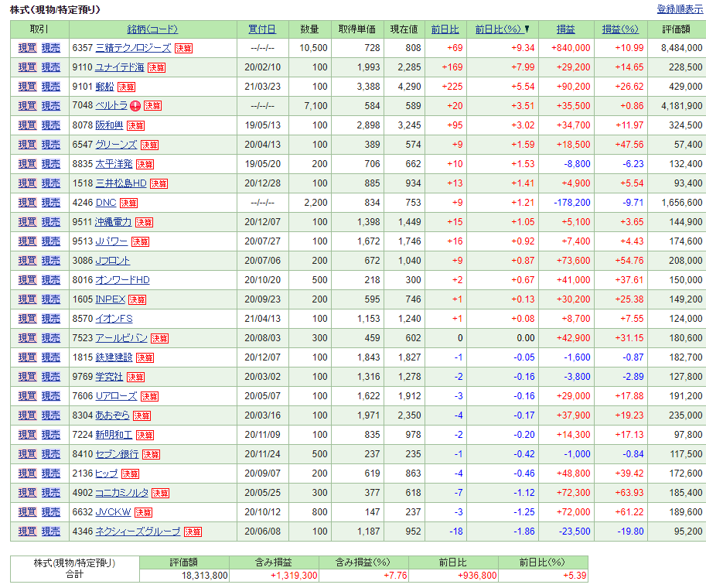Image resolution: width=706 pixels, height=588 pixels.
Task: Click 現買 for 4246 DNC
Action: pos(27,203)
